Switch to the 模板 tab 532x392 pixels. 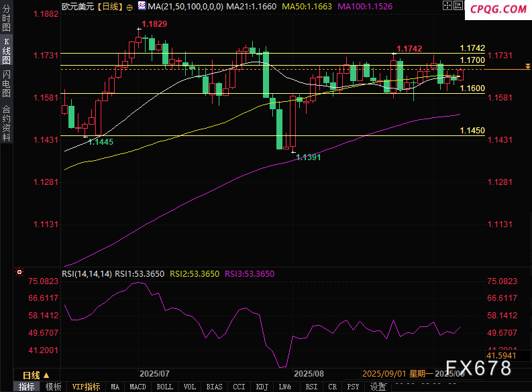click(x=54, y=387)
